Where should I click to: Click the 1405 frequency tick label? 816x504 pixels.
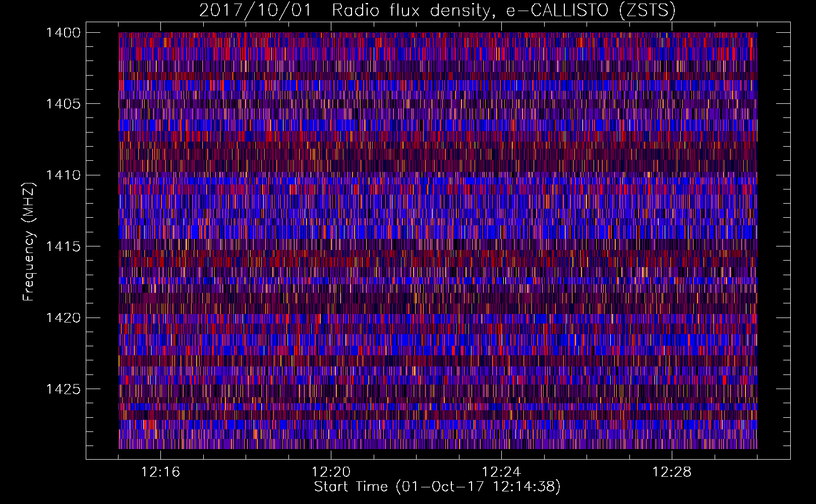63,104
